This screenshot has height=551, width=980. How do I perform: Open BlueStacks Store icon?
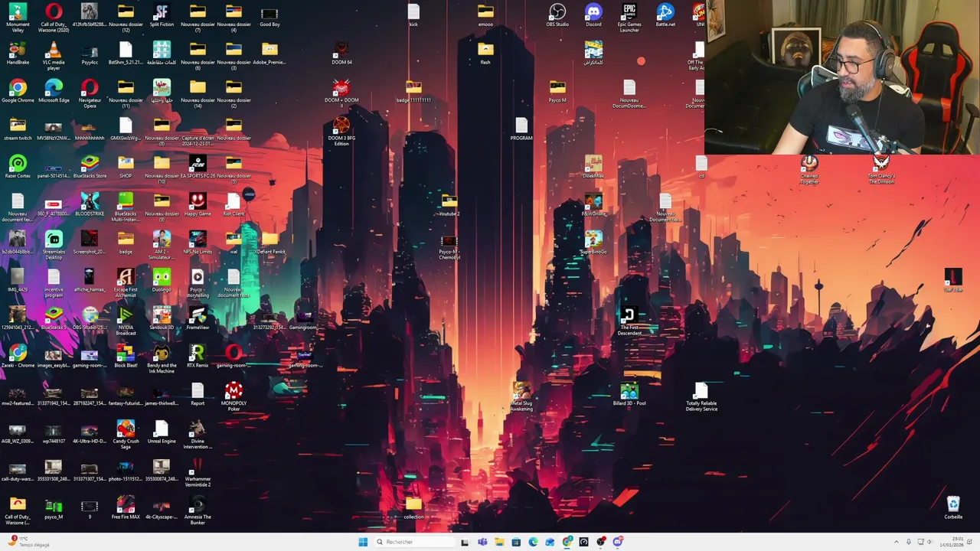click(90, 167)
